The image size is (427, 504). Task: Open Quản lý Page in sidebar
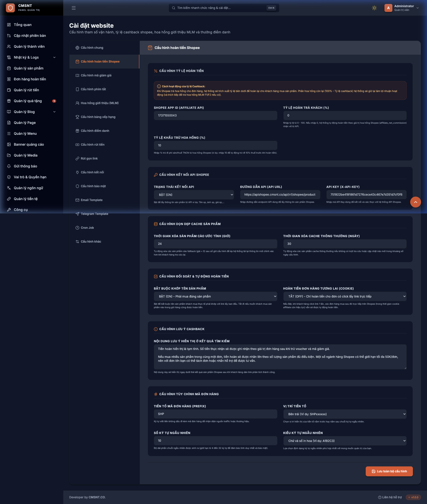click(31, 123)
